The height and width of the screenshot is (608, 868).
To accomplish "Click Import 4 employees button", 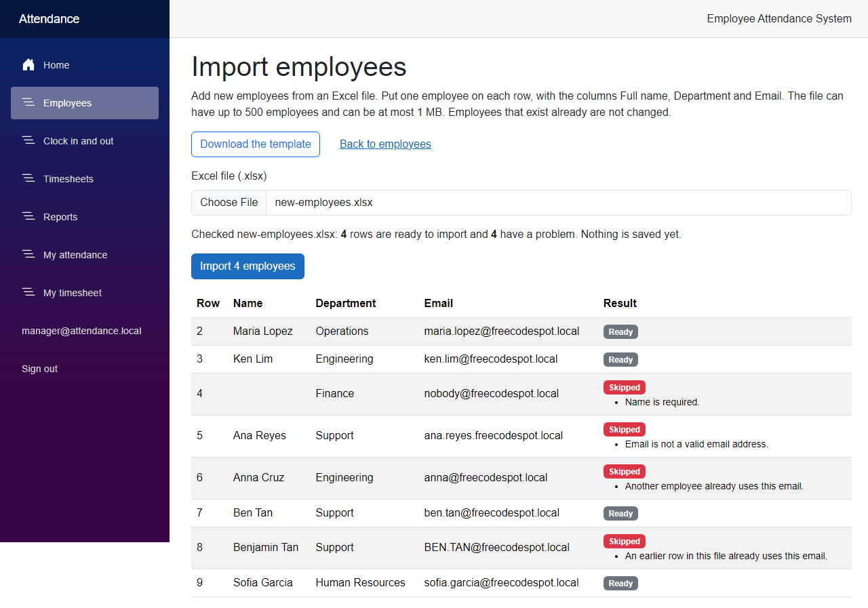I will click(x=248, y=266).
